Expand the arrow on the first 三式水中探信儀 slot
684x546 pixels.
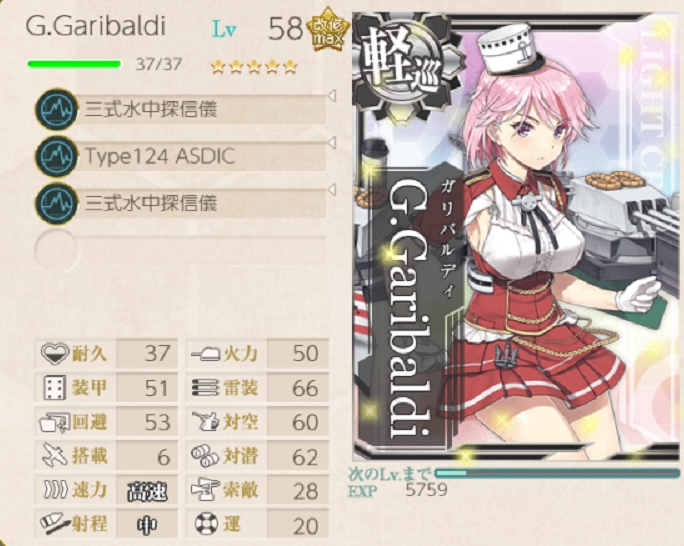332,96
